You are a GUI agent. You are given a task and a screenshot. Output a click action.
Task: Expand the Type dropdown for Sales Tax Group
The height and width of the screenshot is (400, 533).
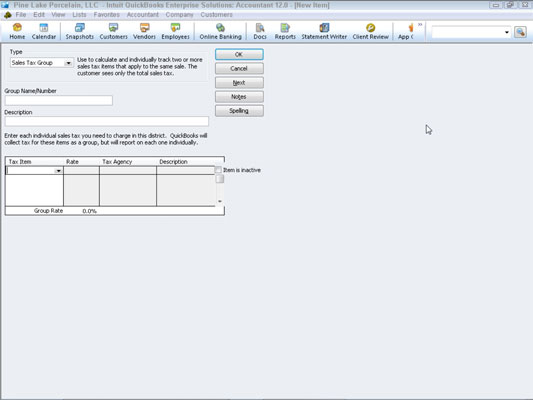coord(68,63)
